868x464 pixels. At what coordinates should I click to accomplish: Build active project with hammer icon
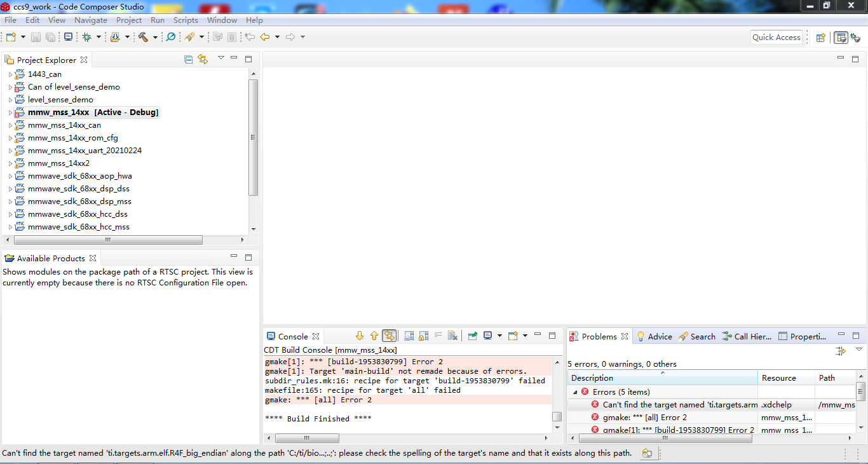[143, 37]
